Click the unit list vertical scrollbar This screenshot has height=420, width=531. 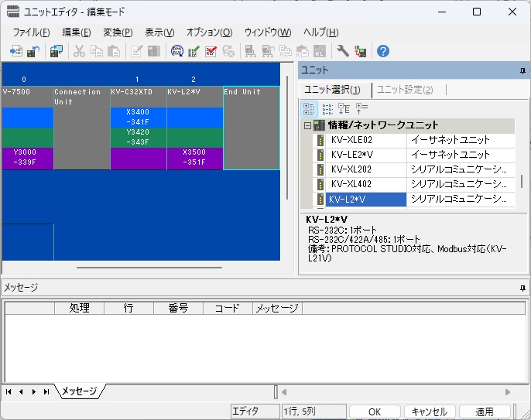point(521,181)
